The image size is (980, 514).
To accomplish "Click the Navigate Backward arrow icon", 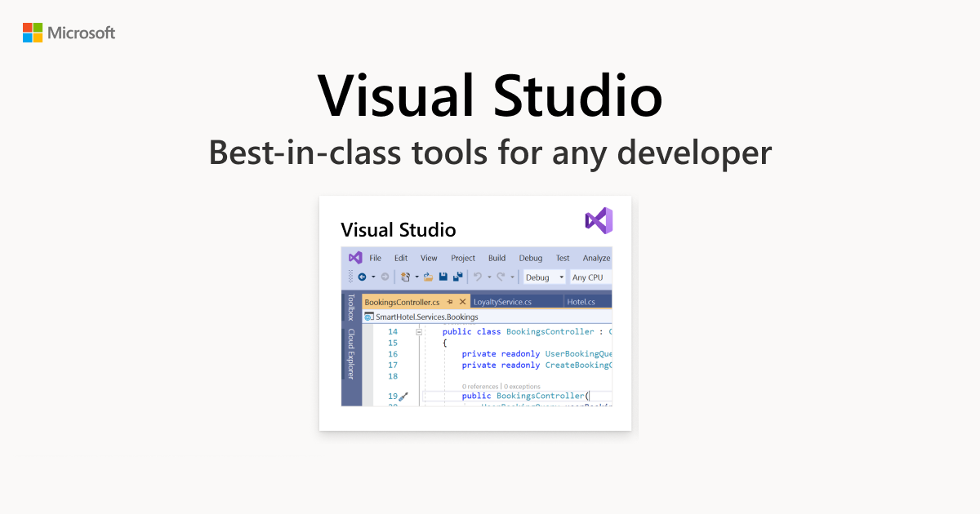I will [x=362, y=277].
